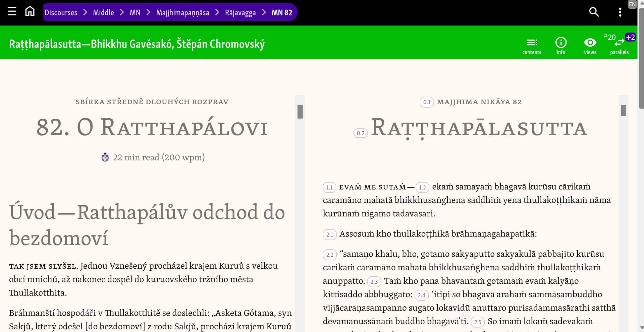This screenshot has width=644, height=332.
Task: Click segment reference 2.4
Action: pos(422,295)
